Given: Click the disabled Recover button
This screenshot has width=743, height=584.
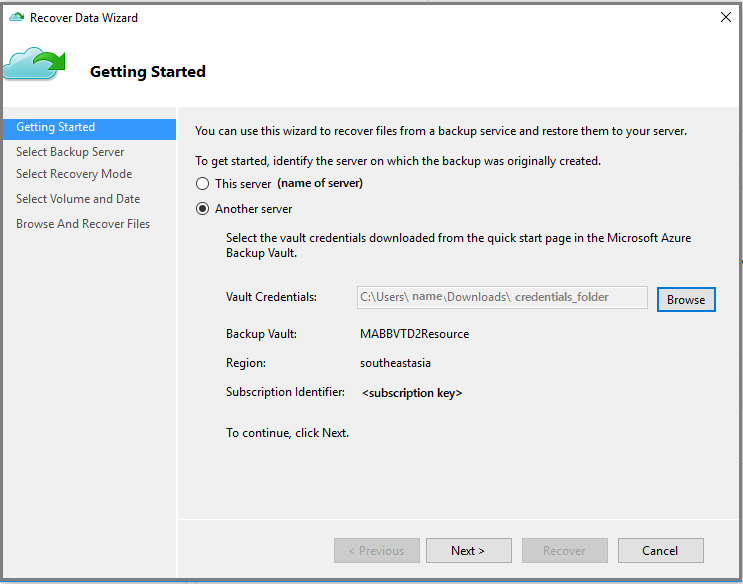Looking at the screenshot, I should pyautogui.click(x=565, y=550).
